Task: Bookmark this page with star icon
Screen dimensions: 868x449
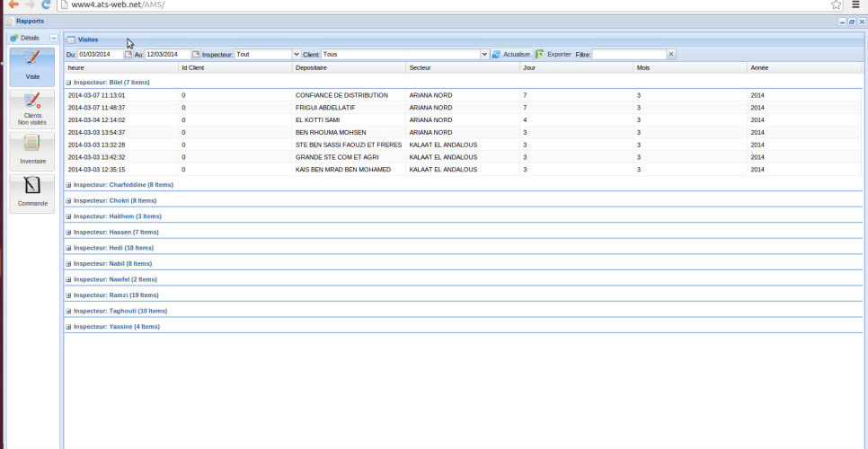Action: click(x=836, y=5)
